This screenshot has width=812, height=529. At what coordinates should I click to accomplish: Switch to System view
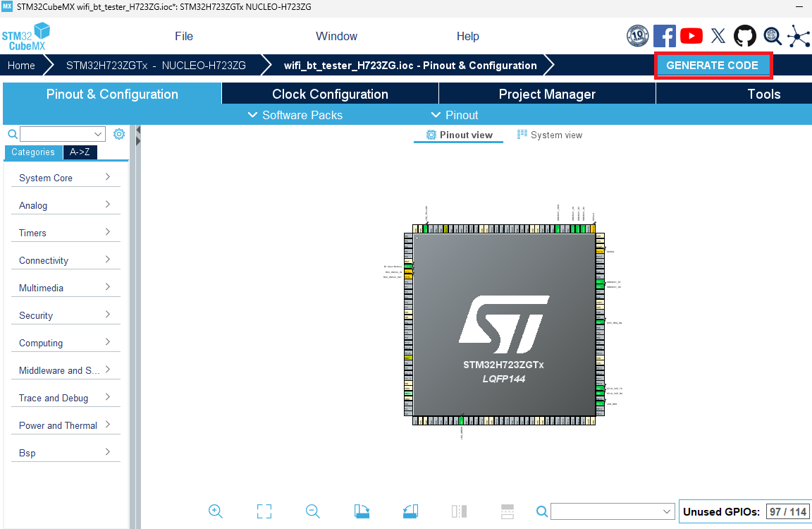[550, 135]
